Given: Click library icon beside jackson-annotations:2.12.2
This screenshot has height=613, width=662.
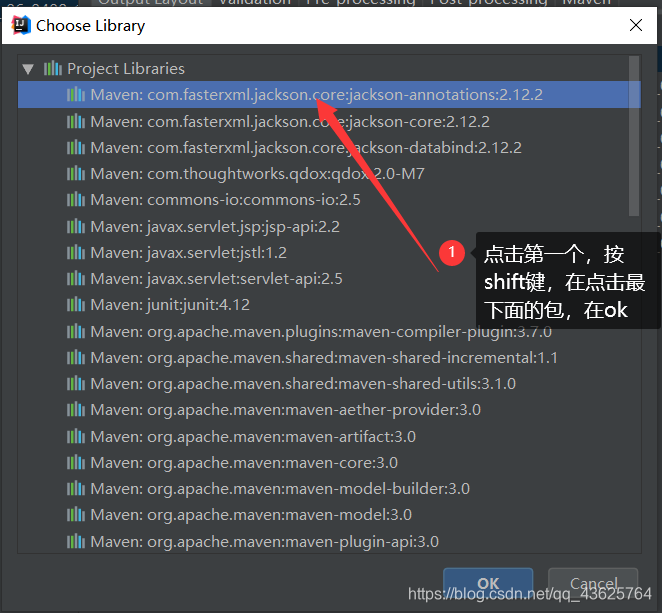Looking at the screenshot, I should pyautogui.click(x=76, y=95).
